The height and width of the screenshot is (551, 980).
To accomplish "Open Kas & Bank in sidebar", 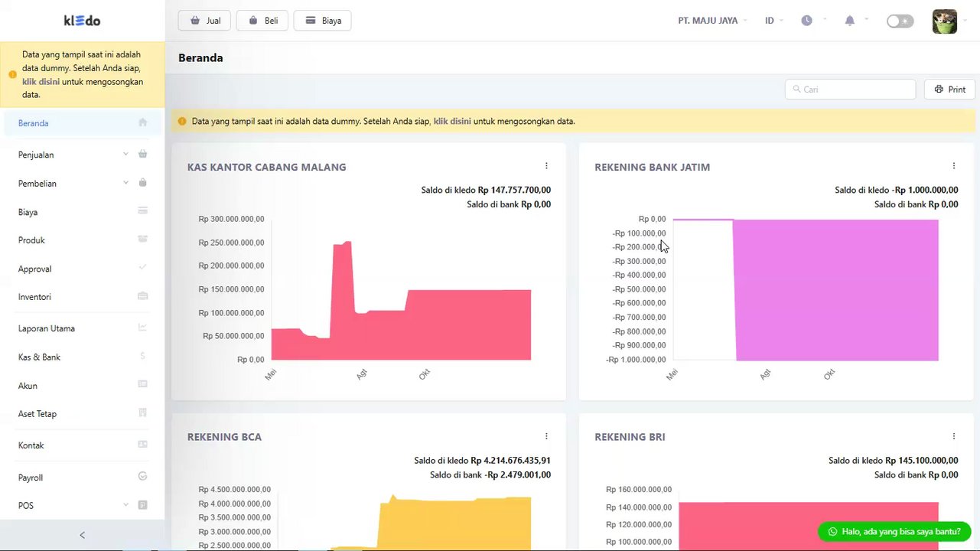I will [83, 357].
